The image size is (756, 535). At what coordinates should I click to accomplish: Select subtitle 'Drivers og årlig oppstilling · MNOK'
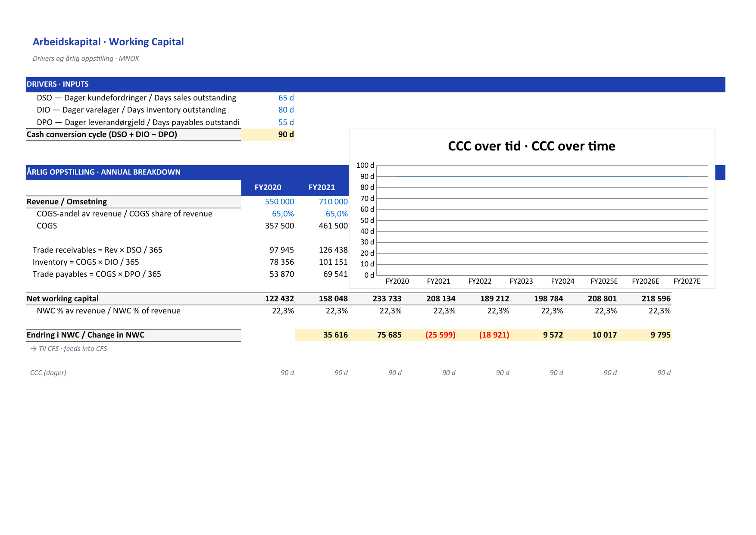[x=86, y=59]
